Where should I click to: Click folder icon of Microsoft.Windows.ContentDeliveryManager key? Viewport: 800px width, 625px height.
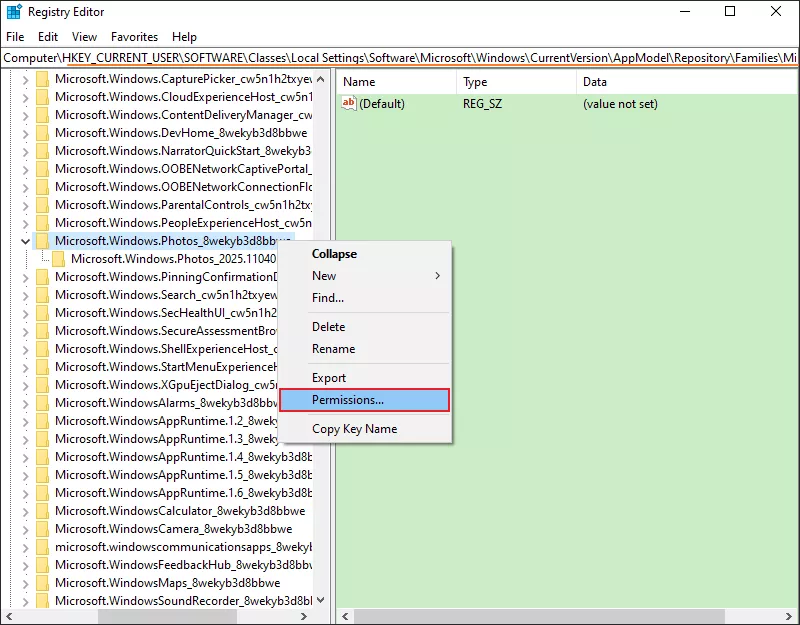pos(43,115)
